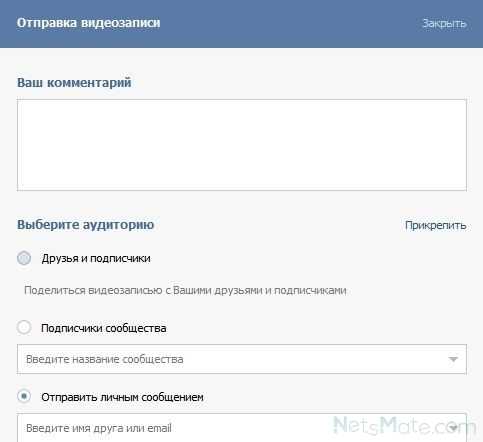This screenshot has width=483, height=442.
Task: Click the empty blue header bar area
Action: pyautogui.click(x=290, y=23)
